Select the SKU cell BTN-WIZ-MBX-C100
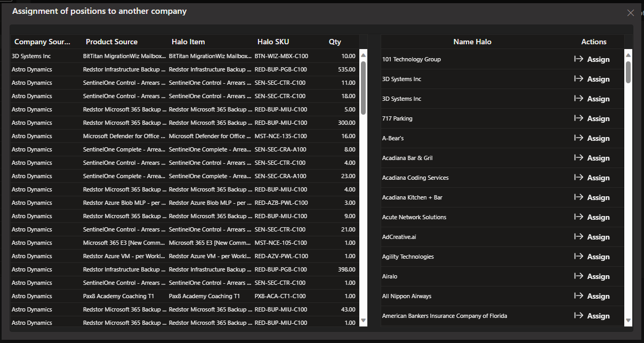 point(281,56)
